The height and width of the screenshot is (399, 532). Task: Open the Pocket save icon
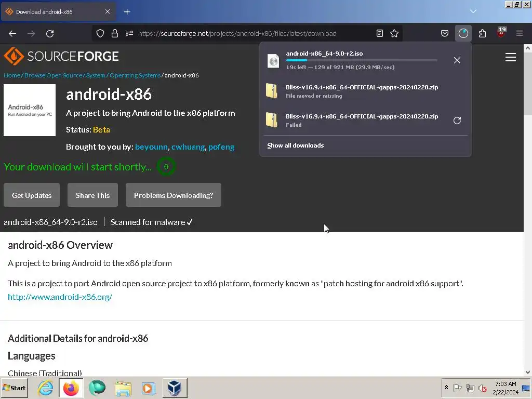[x=445, y=33]
